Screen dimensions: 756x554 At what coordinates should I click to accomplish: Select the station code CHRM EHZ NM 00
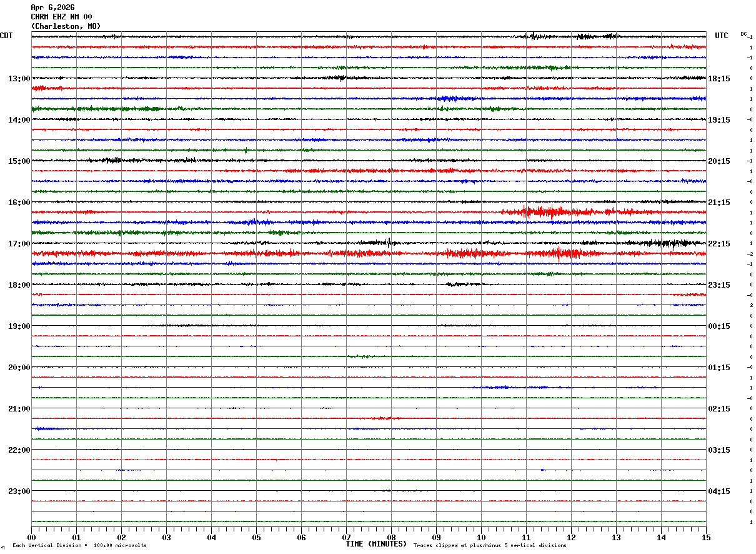(x=61, y=17)
